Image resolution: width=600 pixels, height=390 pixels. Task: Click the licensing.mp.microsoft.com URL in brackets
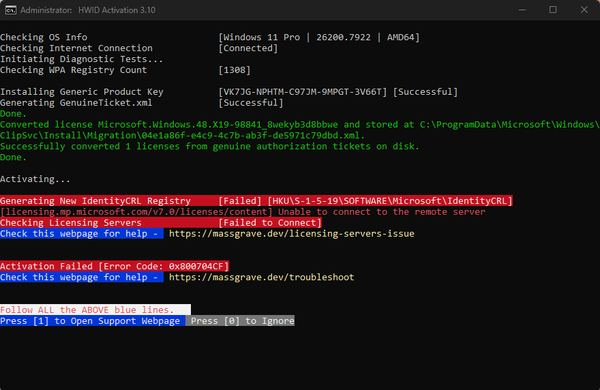click(x=136, y=212)
